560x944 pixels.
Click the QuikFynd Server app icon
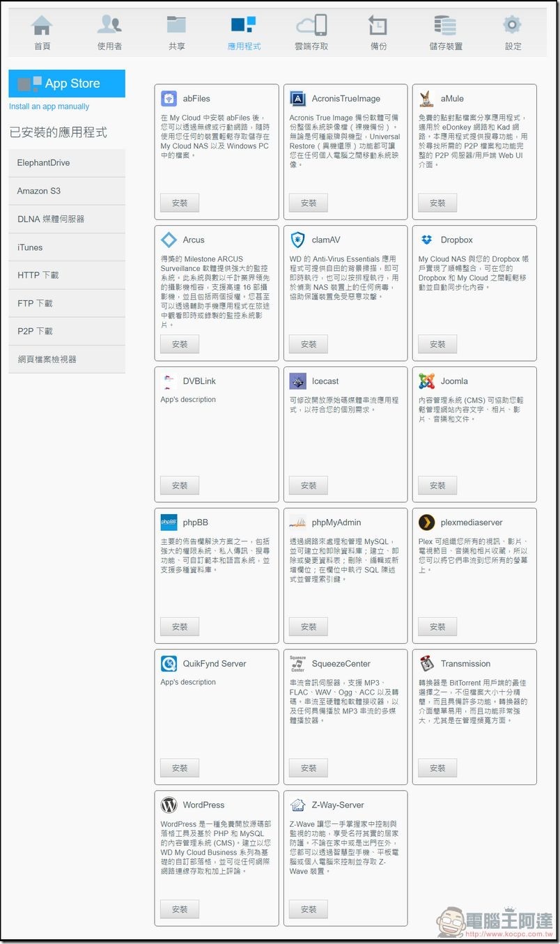coord(169,664)
